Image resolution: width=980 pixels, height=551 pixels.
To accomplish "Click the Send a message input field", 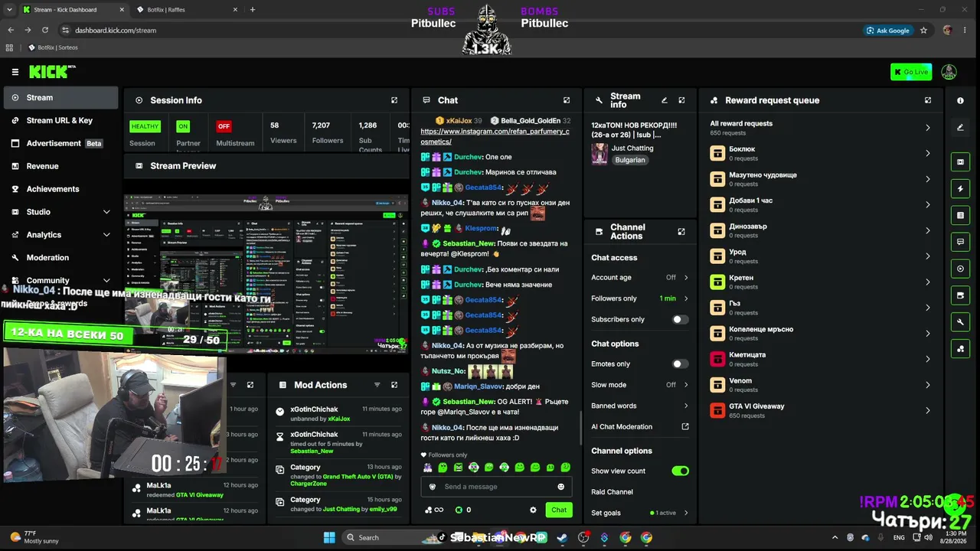I will [498, 487].
